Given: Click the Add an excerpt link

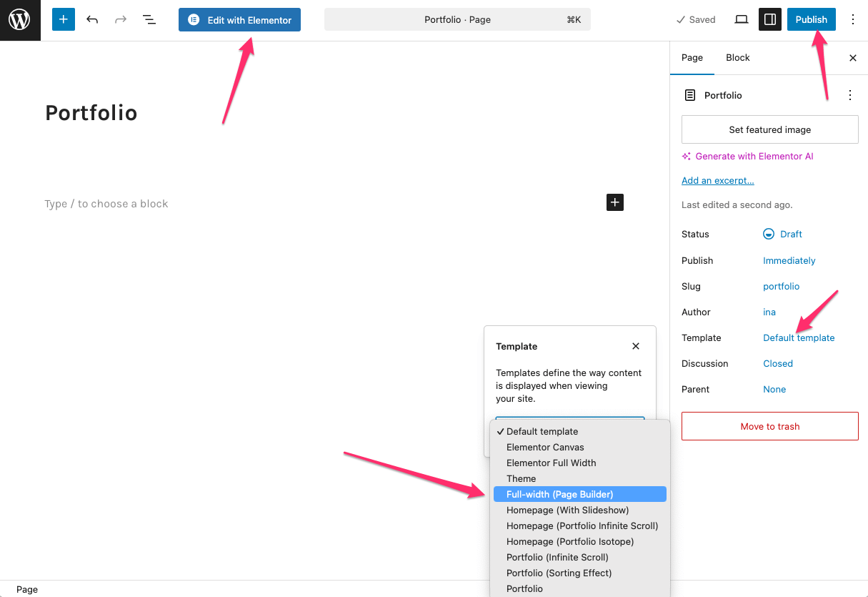Looking at the screenshot, I should pyautogui.click(x=717, y=180).
